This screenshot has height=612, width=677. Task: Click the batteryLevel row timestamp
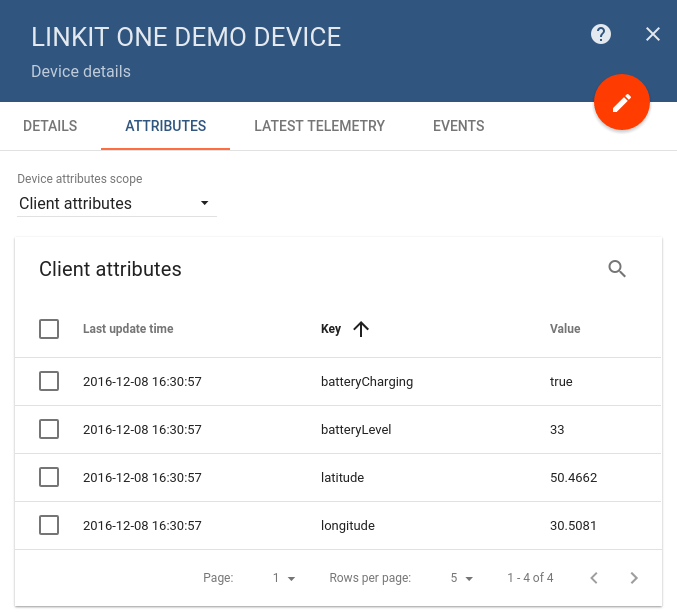coord(142,430)
